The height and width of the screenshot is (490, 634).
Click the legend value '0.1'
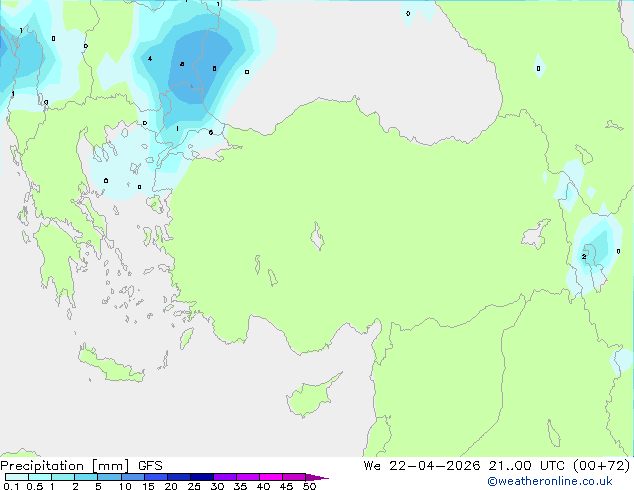pyautogui.click(x=11, y=486)
